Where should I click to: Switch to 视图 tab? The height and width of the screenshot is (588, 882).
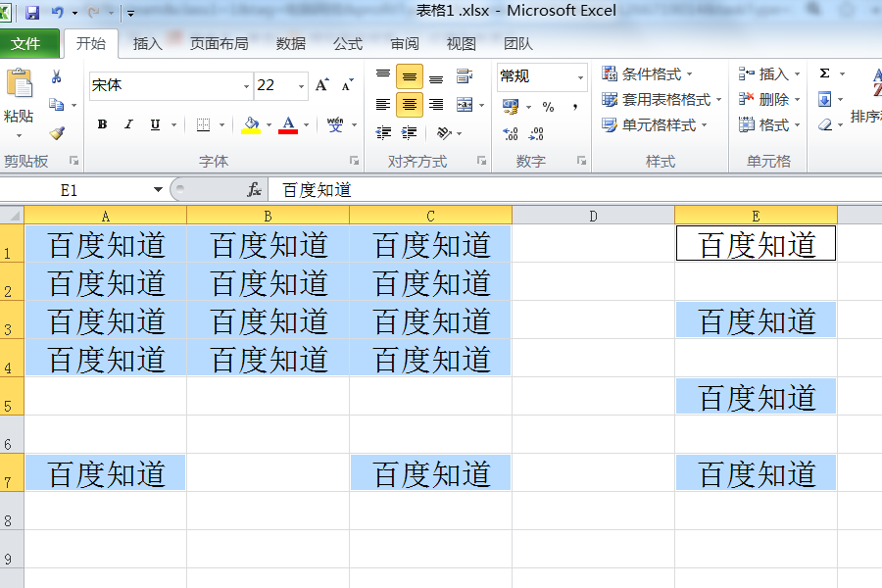tap(462, 43)
